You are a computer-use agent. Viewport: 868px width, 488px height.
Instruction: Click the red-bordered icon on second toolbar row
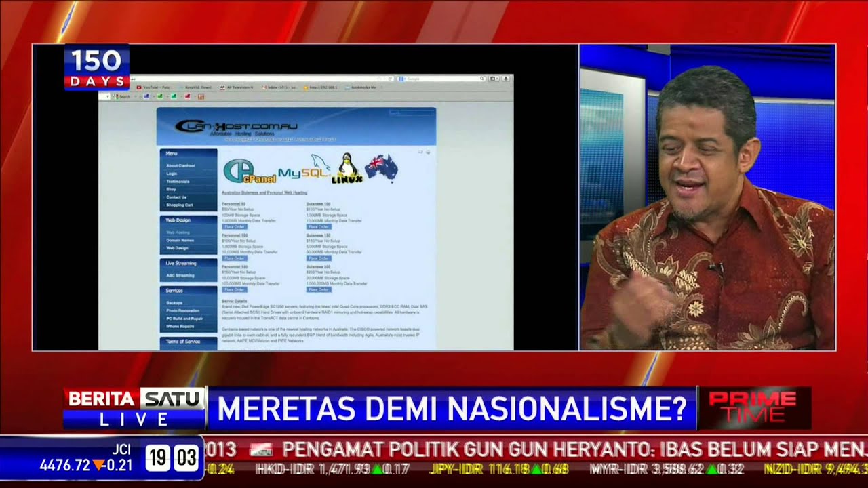pyautogui.click(x=201, y=96)
